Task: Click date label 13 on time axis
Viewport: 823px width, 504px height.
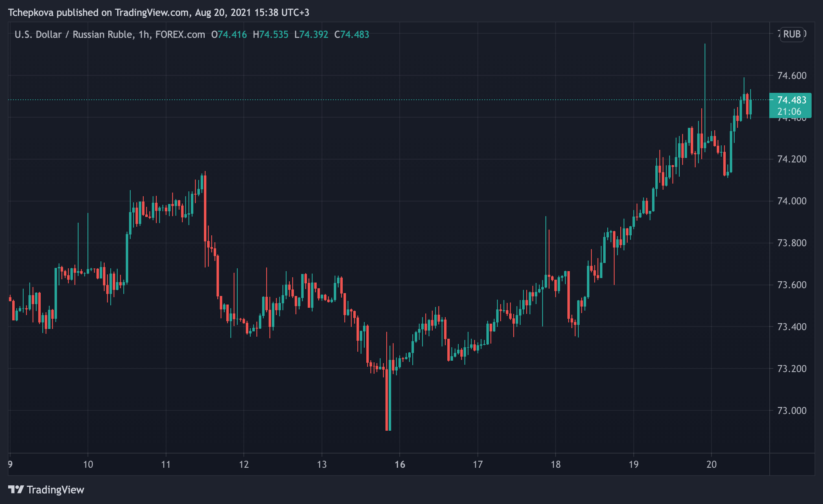Action: click(x=322, y=465)
